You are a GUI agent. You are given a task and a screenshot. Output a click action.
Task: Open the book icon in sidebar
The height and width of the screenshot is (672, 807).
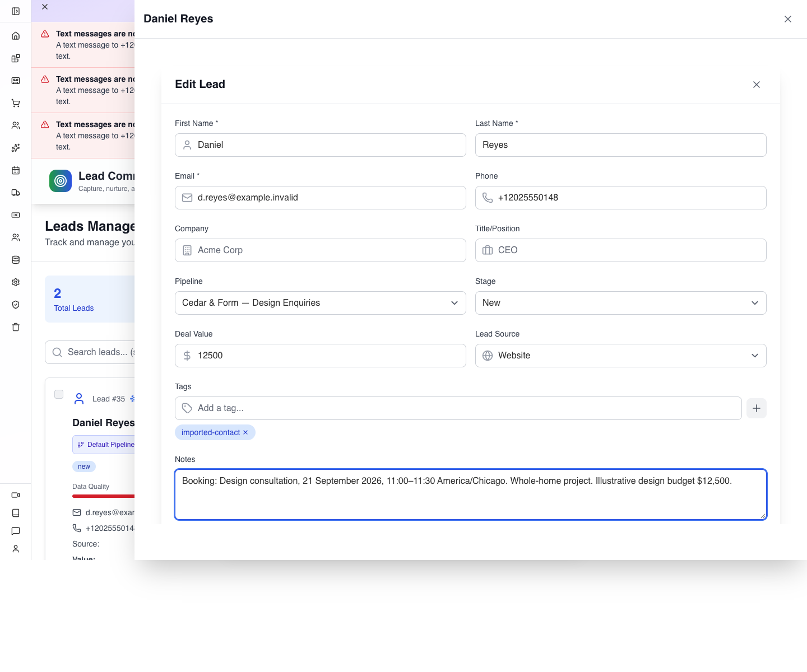click(16, 513)
